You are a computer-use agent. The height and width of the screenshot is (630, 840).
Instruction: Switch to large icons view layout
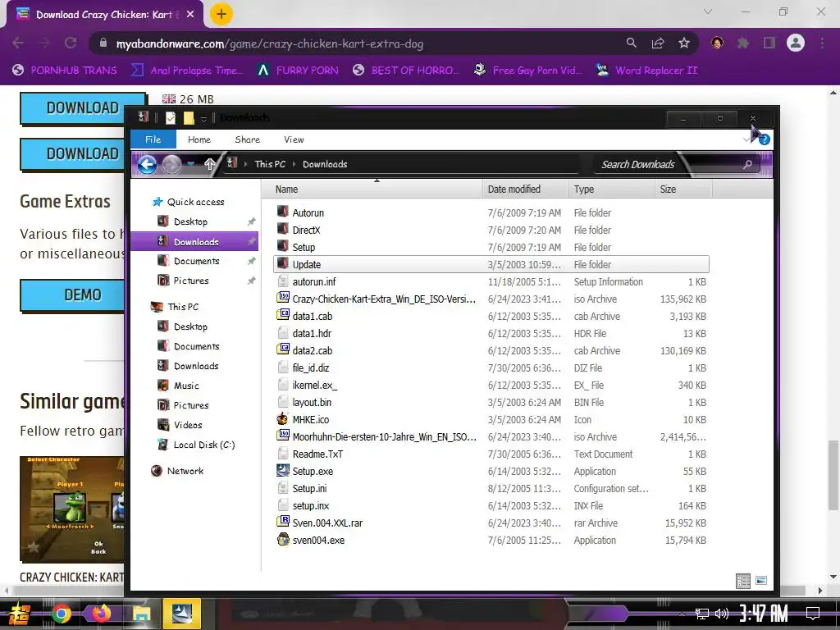(760, 581)
